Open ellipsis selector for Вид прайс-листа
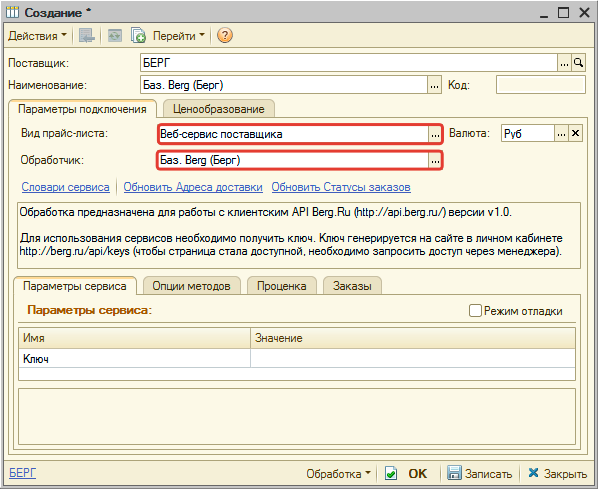This screenshot has width=598, height=489. tap(434, 134)
